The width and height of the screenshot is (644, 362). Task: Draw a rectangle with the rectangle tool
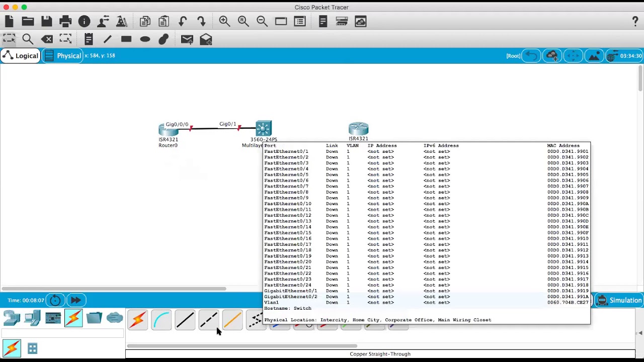pos(126,39)
